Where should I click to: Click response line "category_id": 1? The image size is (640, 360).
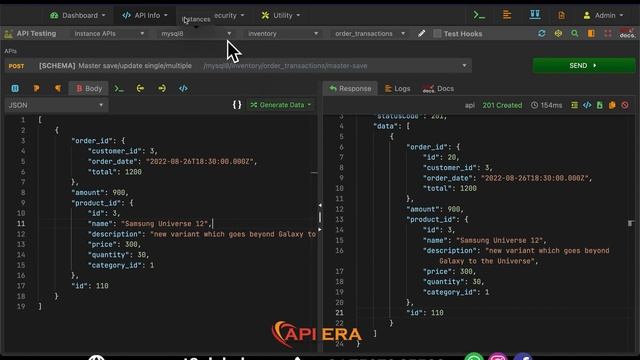456,292
